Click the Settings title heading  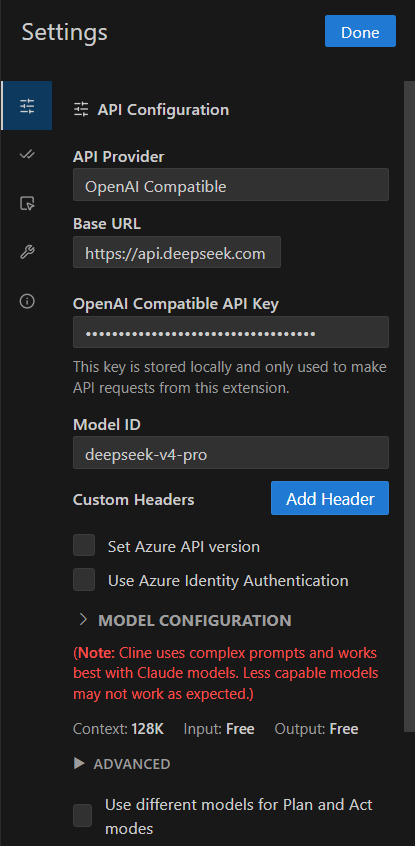coord(65,32)
